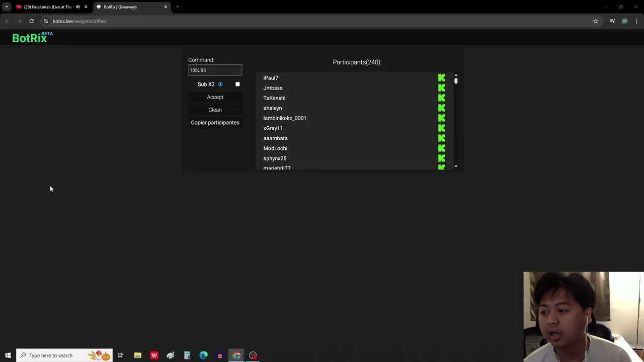Open the BotRix logo home link
The height and width of the screenshot is (362, 644).
(x=32, y=38)
